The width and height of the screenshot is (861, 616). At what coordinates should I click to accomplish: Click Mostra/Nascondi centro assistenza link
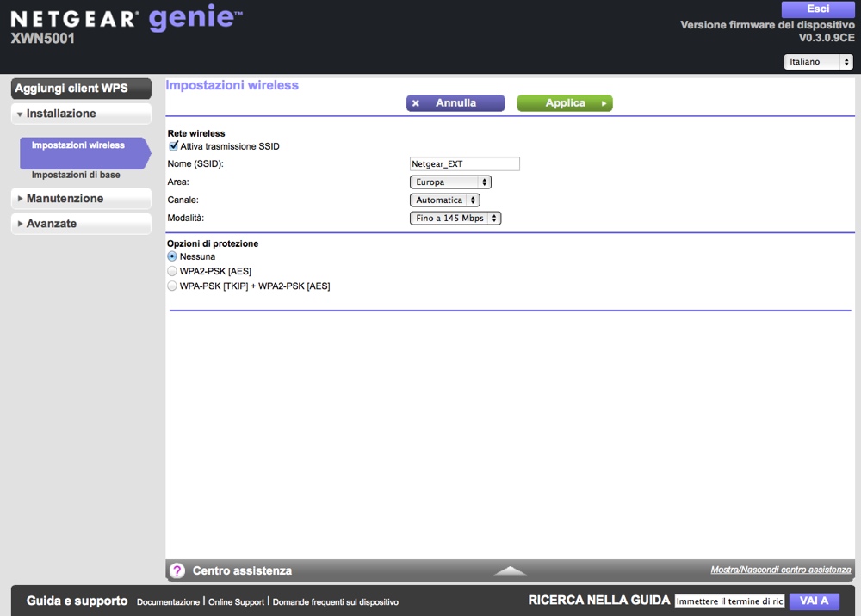click(x=781, y=570)
